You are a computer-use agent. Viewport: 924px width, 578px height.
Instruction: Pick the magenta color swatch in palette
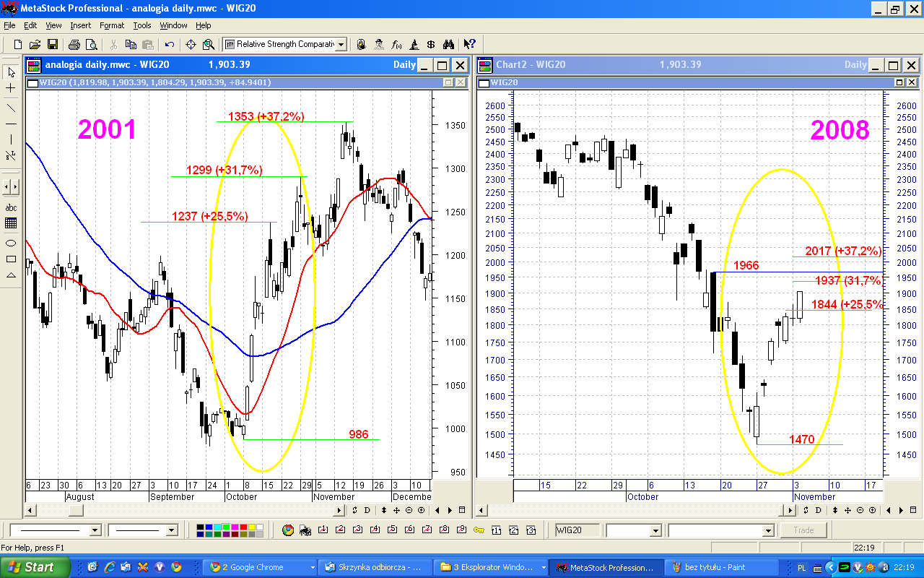pos(235,527)
